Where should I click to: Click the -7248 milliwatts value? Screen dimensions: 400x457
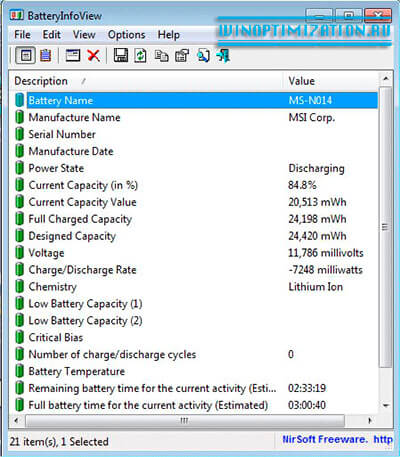325,270
